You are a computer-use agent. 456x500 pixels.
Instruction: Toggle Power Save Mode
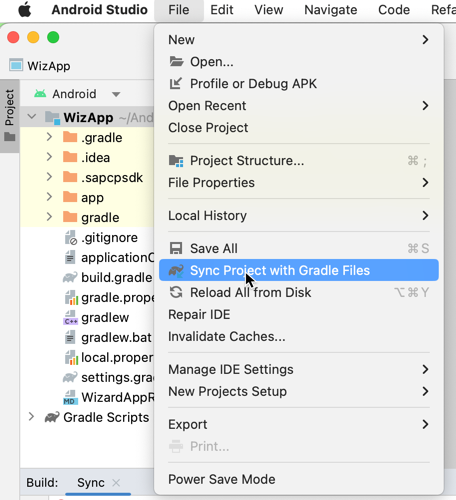click(299, 479)
